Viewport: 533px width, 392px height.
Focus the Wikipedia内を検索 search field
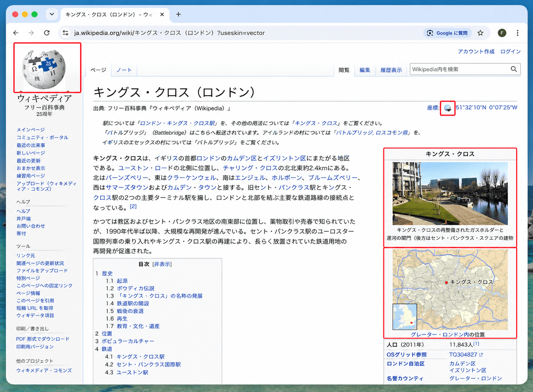coord(459,69)
